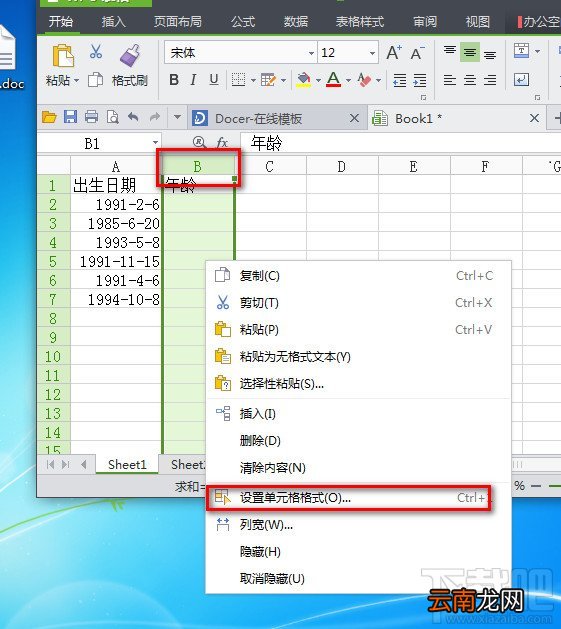
Task: Close the Book1 document tab
Action: [534, 118]
